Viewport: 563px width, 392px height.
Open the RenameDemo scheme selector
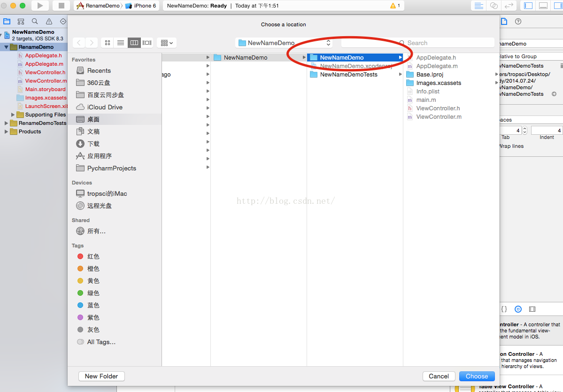click(98, 6)
